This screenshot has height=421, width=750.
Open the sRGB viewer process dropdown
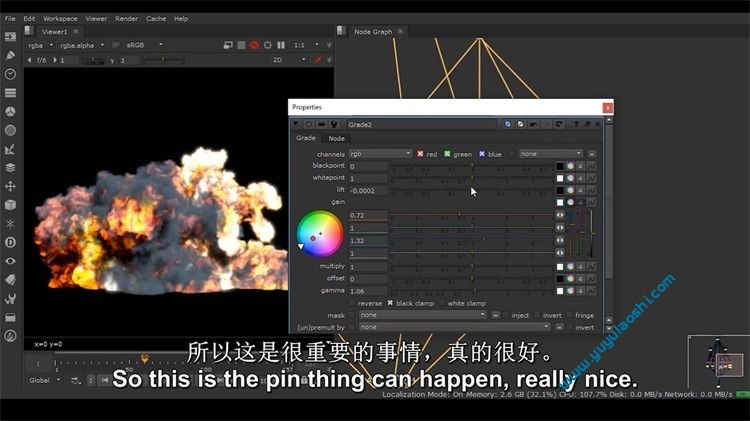[x=143, y=45]
